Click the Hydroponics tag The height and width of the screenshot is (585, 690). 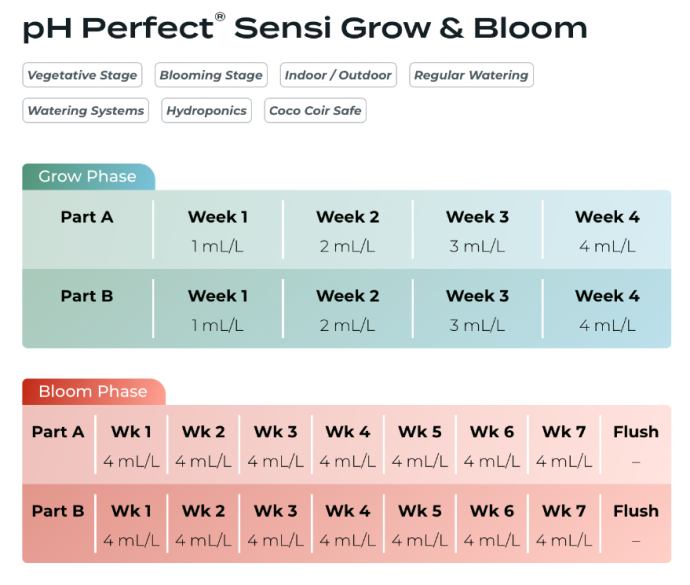(x=207, y=111)
